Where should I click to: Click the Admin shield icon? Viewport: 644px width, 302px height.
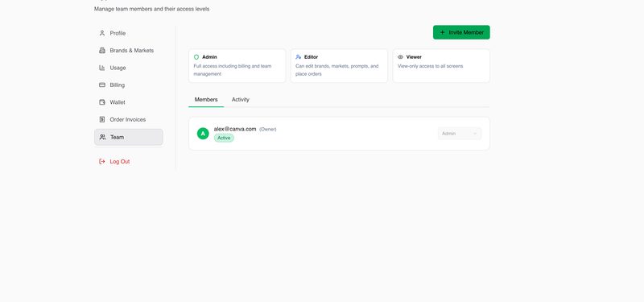tap(196, 57)
